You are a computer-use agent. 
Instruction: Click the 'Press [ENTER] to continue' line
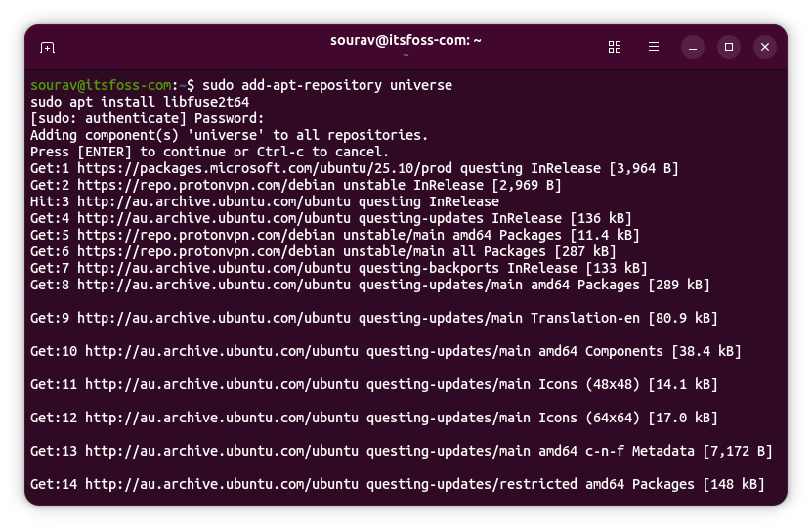209,152
